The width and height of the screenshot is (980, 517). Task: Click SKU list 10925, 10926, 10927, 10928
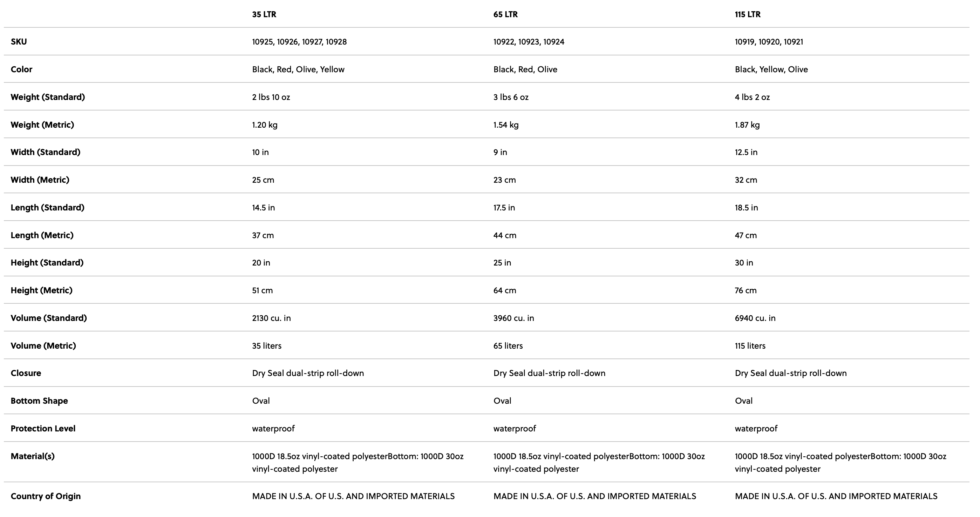(x=299, y=42)
